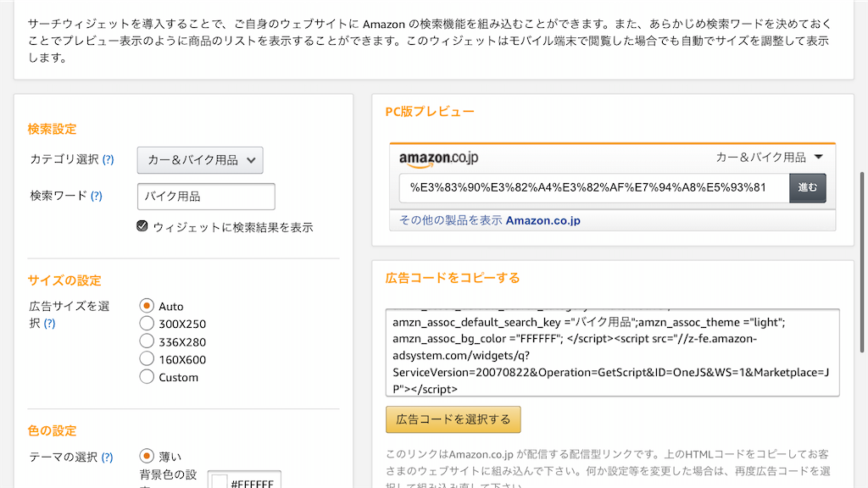Select the 300X250 ad size option
Viewport: 868px width, 488px height.
click(x=147, y=323)
